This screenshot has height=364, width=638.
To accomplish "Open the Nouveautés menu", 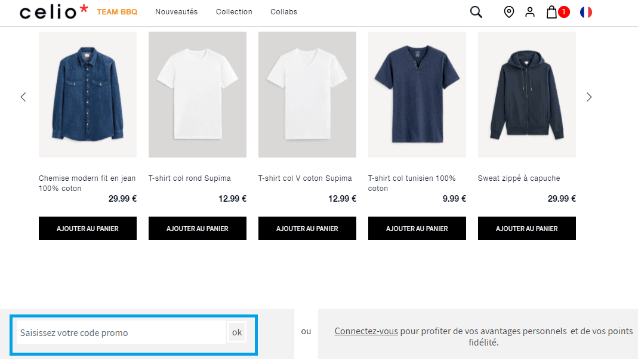I will pyautogui.click(x=176, y=11).
